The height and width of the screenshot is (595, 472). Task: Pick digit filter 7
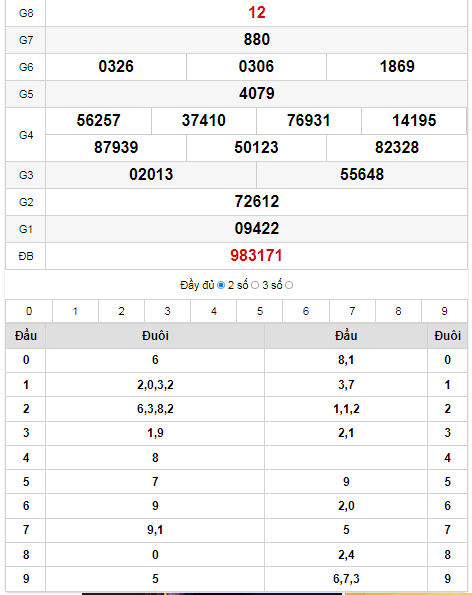click(x=352, y=311)
